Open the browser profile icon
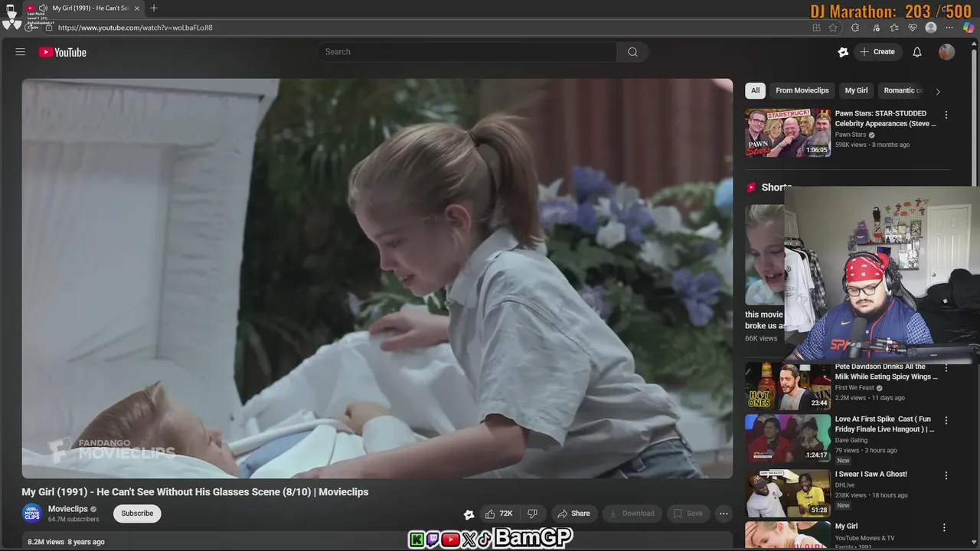The image size is (980, 551). 931,28
